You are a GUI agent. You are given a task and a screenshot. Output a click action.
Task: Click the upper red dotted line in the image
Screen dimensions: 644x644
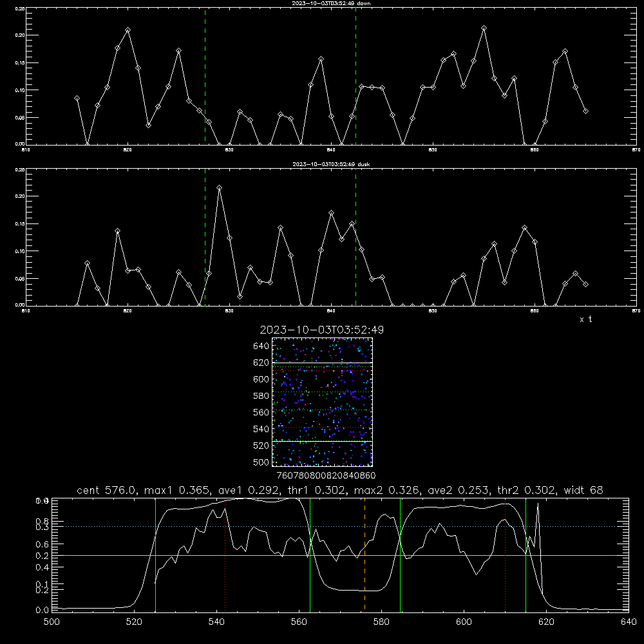point(322,371)
